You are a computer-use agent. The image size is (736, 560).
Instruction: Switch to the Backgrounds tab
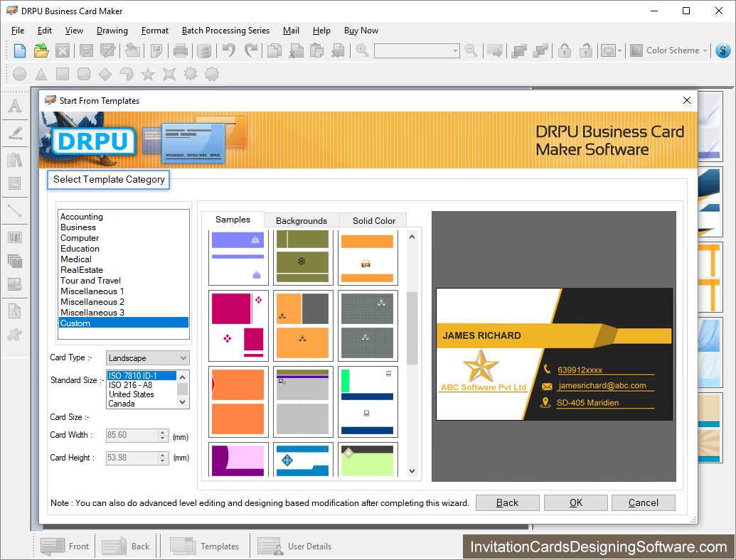(x=302, y=221)
